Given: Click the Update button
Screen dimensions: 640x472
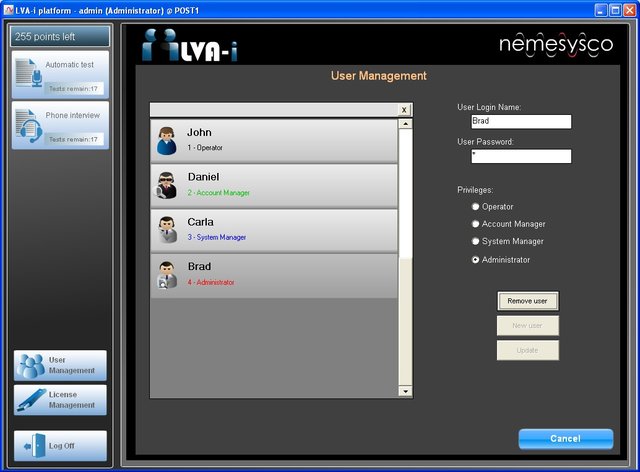Looking at the screenshot, I should 527,350.
